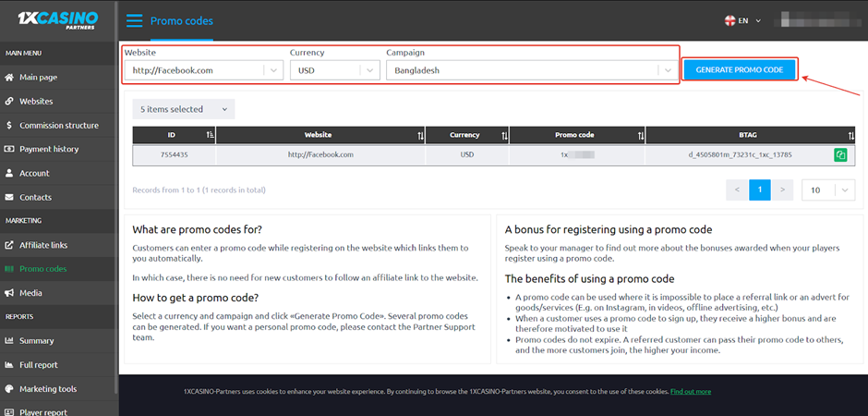Viewport: 868px width, 416px height.
Task: Open Payment history from the main menu
Action: click(x=49, y=149)
